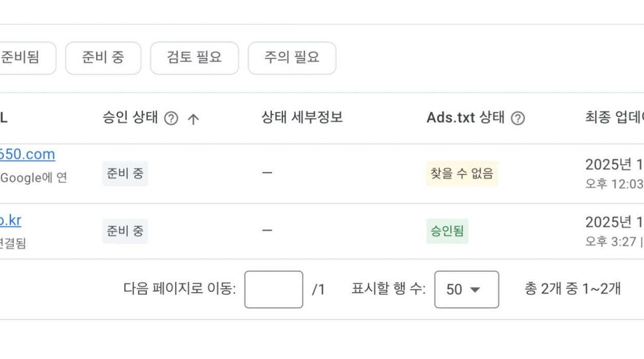Click the Ads.txt 상태 column header
This screenshot has width=644, height=359.
465,118
